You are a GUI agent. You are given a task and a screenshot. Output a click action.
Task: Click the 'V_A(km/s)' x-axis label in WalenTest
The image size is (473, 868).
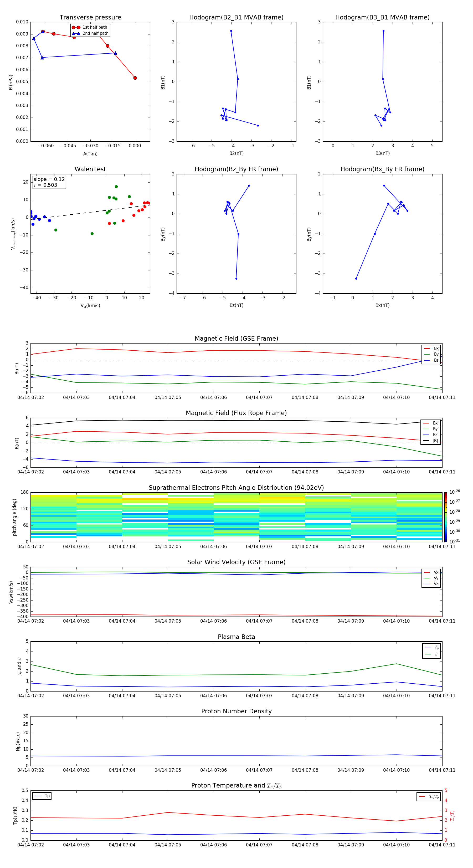90,306
